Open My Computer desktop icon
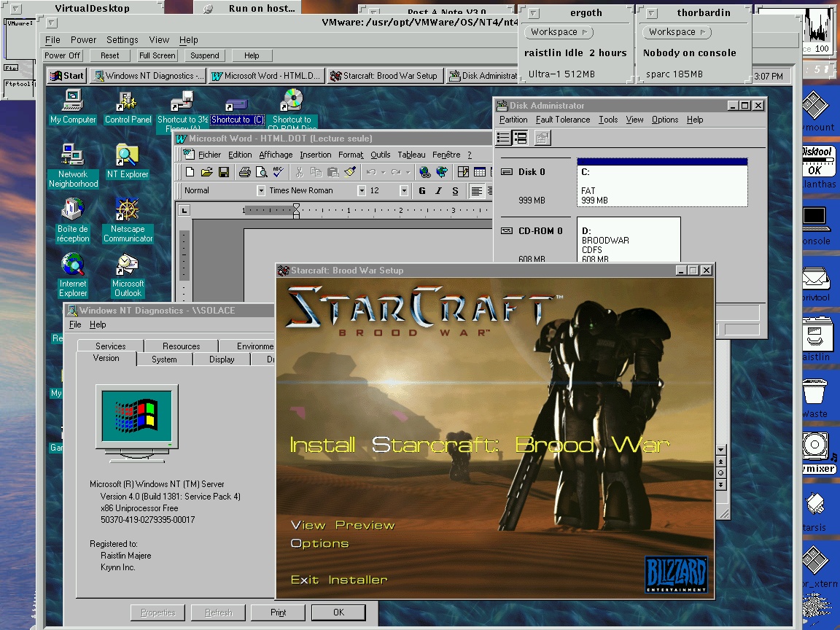 coord(73,106)
